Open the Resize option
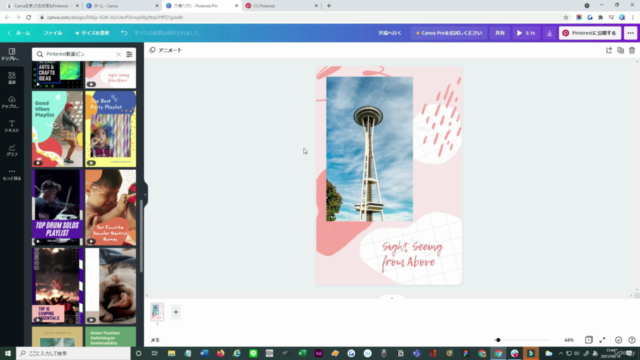The image size is (640, 360). (x=92, y=33)
